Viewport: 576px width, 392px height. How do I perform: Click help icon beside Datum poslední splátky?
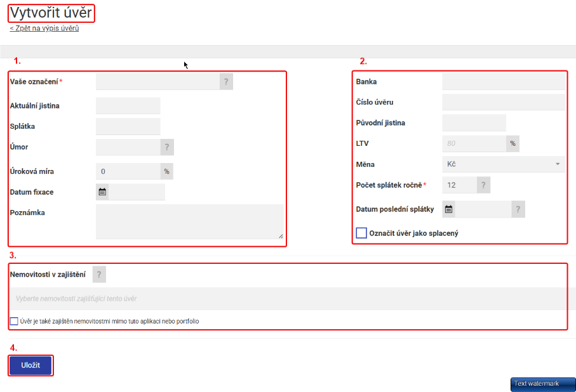[x=518, y=209]
